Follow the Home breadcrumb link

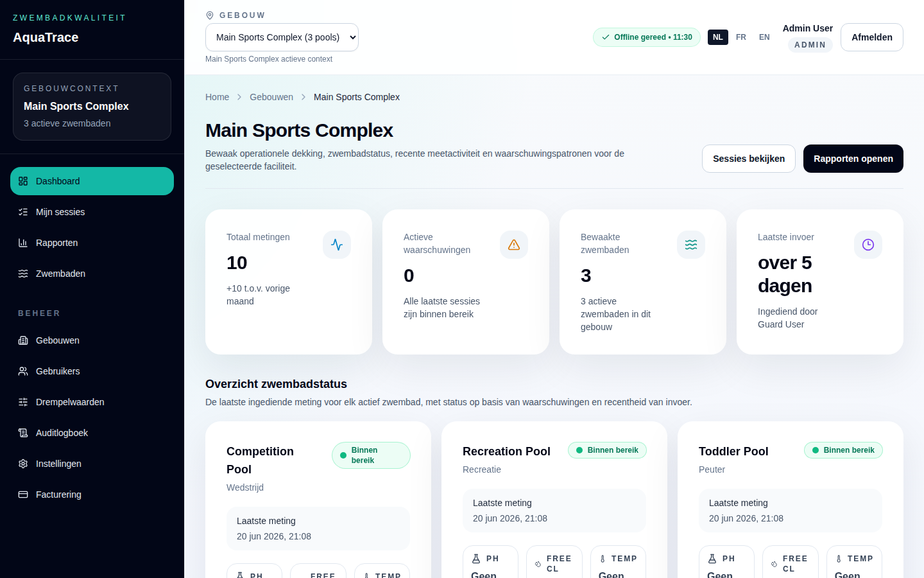pos(217,97)
